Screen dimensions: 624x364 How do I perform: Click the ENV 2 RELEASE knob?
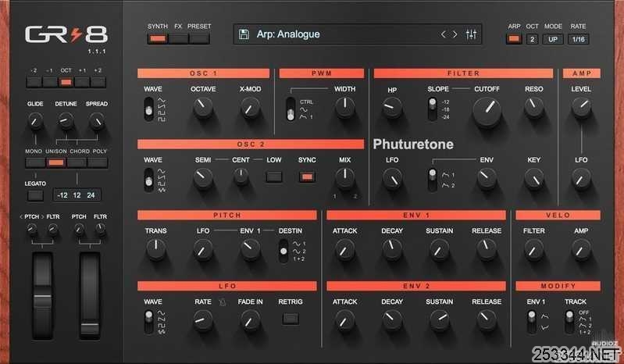pyautogui.click(x=487, y=320)
